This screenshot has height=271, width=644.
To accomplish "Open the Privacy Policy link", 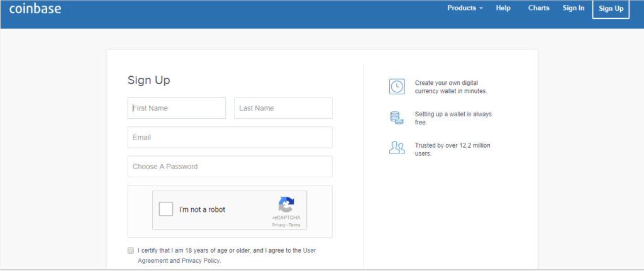I will coord(201,261).
